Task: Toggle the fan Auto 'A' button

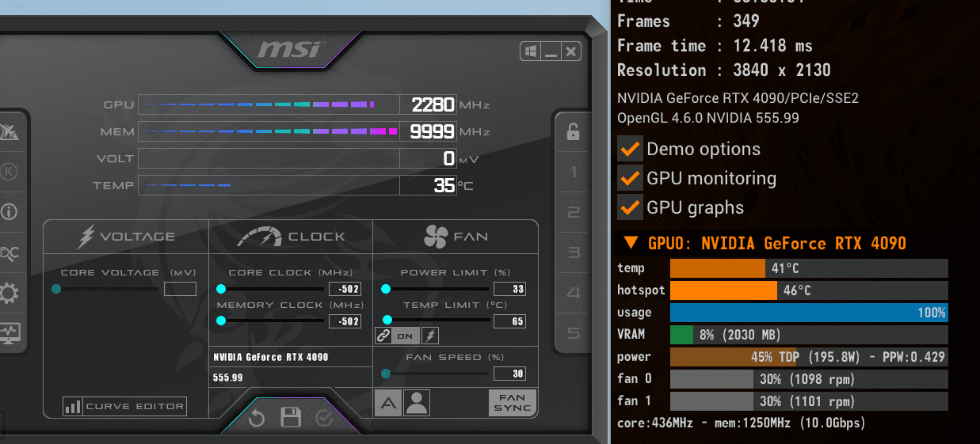Action: [x=387, y=403]
